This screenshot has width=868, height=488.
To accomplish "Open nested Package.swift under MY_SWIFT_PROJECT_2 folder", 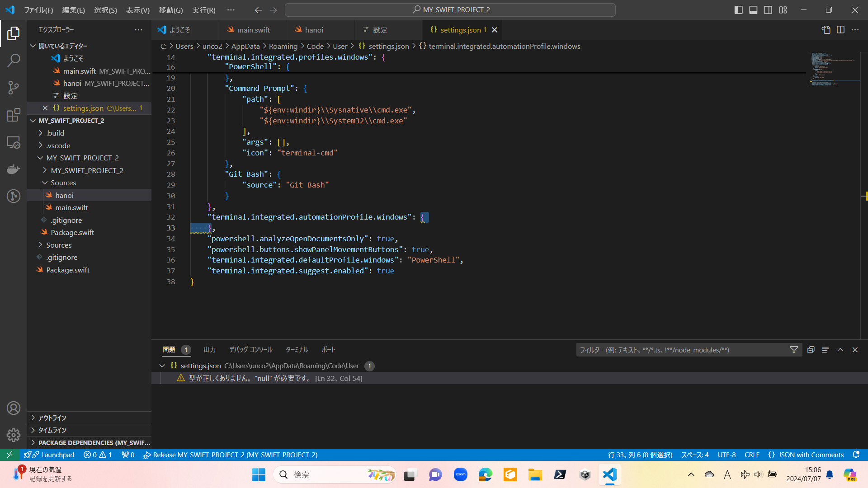I will 72,232.
